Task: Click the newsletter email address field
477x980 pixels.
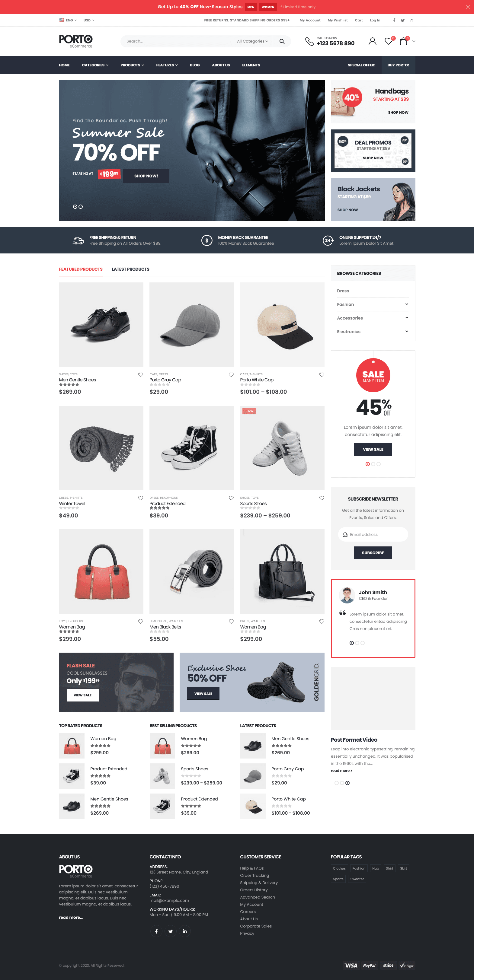Action: (x=375, y=537)
